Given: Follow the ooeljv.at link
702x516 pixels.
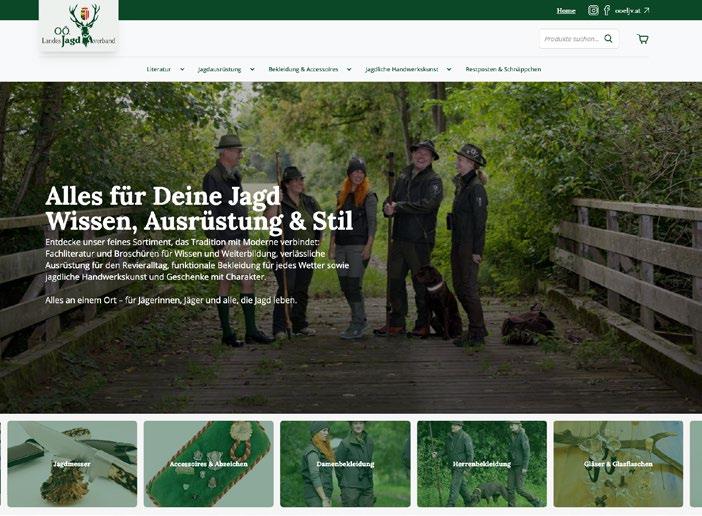Looking at the screenshot, I should tap(628, 11).
